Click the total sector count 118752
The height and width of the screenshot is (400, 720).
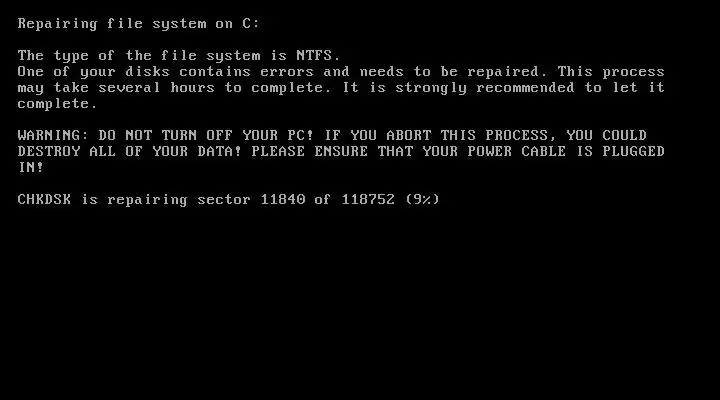point(368,199)
